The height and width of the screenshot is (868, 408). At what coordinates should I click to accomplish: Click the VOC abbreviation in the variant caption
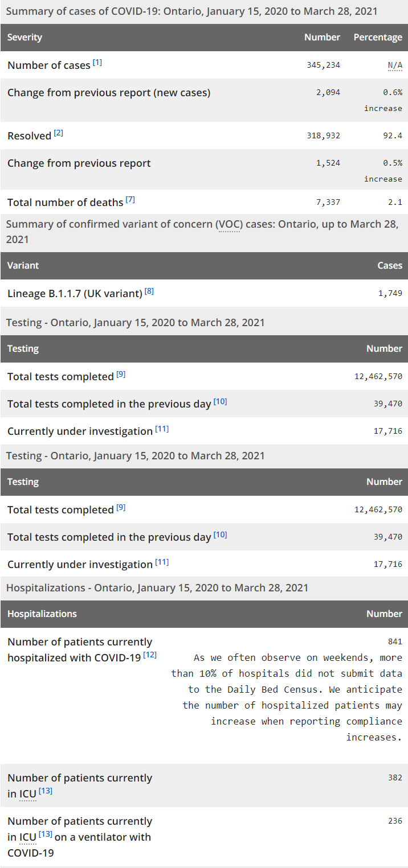pos(229,224)
